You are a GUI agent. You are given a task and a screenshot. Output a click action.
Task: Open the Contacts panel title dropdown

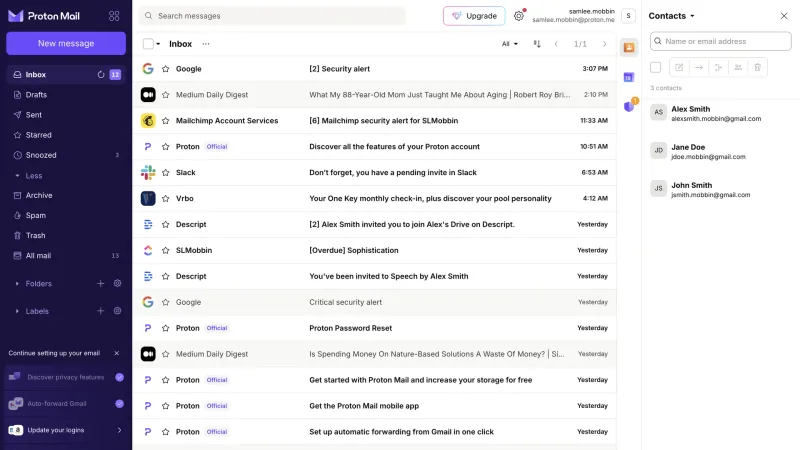tap(671, 16)
